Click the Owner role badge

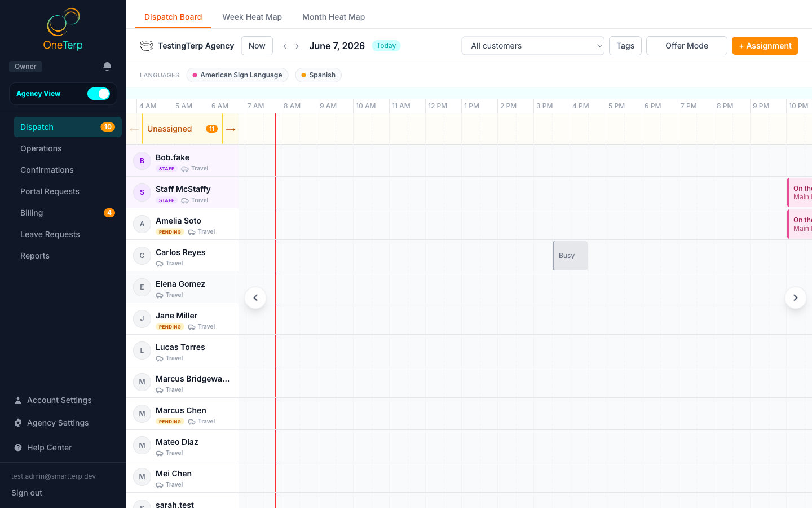[x=25, y=67]
